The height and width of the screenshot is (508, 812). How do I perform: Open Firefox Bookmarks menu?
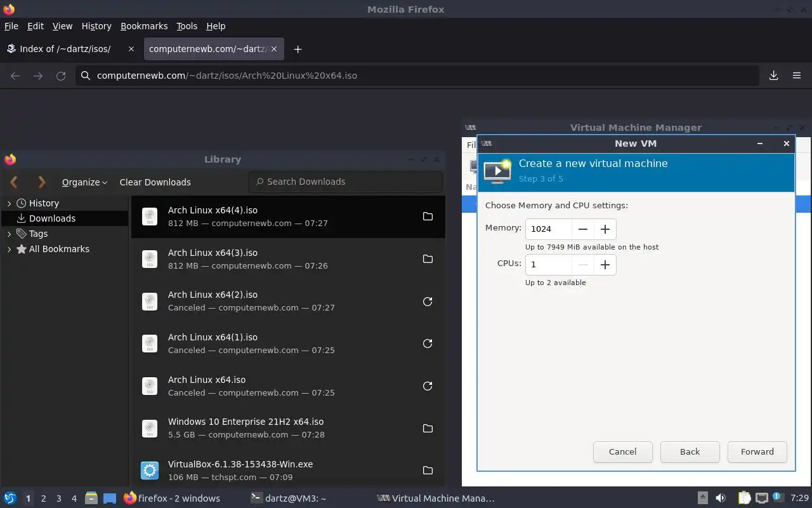tap(144, 26)
